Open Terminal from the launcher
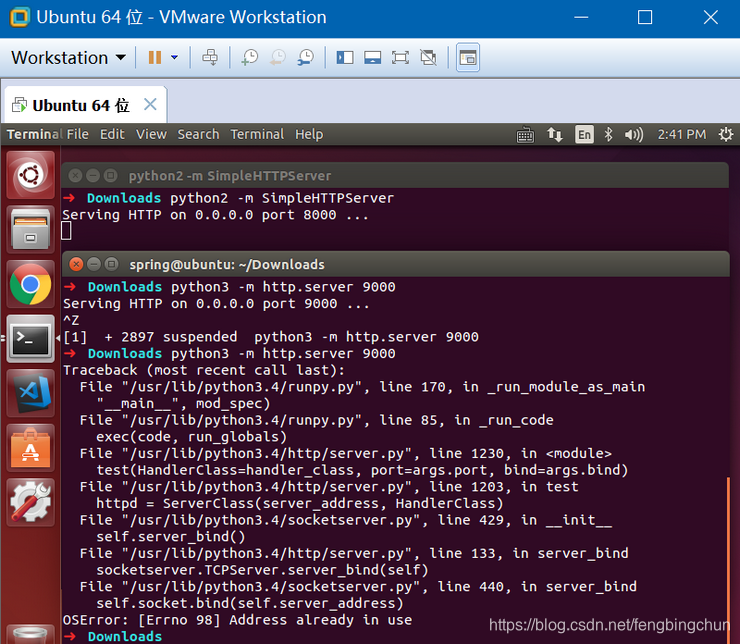 (31, 339)
